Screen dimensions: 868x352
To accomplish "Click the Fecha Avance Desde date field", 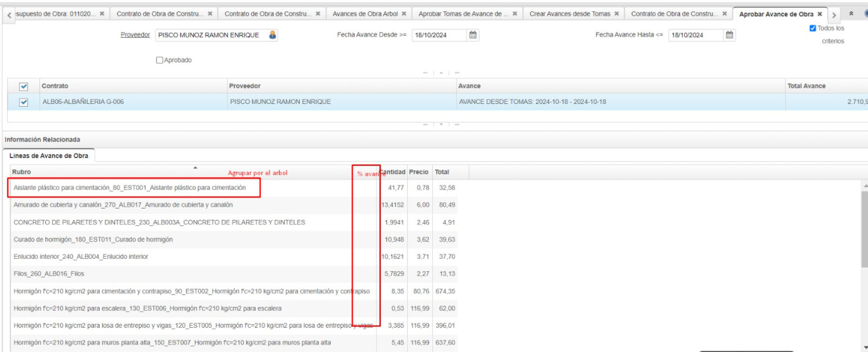I will point(438,35).
